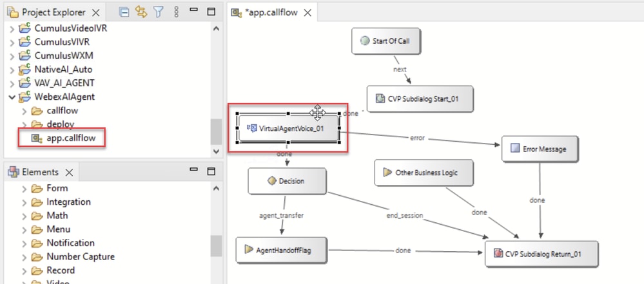The height and width of the screenshot is (284, 644).
Task: Select the WebexAIAgent project
Action: [64, 97]
